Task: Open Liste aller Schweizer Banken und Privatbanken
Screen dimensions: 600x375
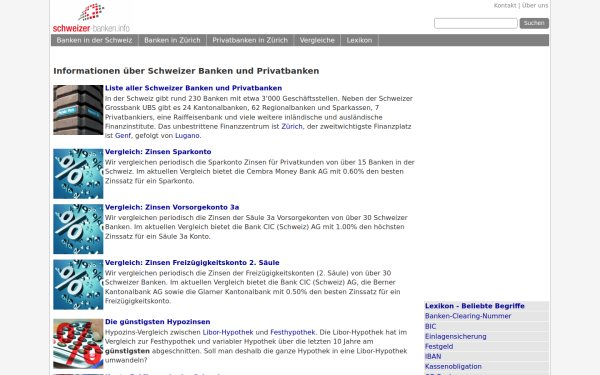Action: point(193,88)
